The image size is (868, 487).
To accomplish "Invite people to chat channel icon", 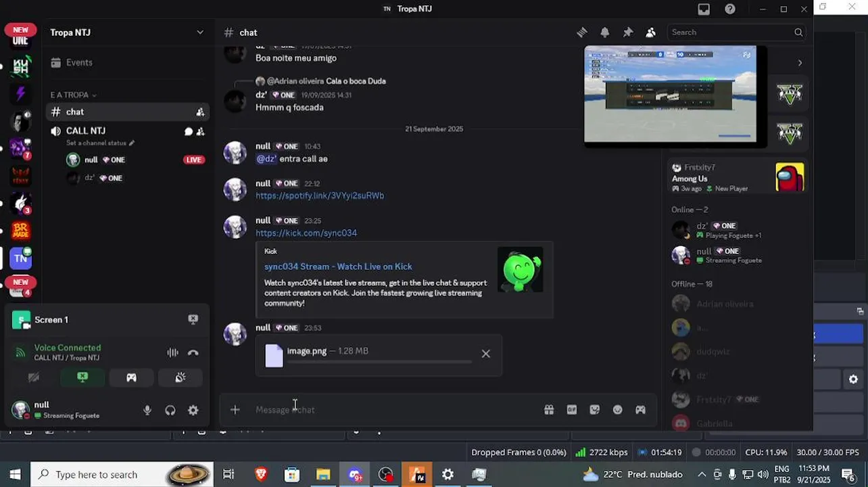I will pyautogui.click(x=200, y=112).
